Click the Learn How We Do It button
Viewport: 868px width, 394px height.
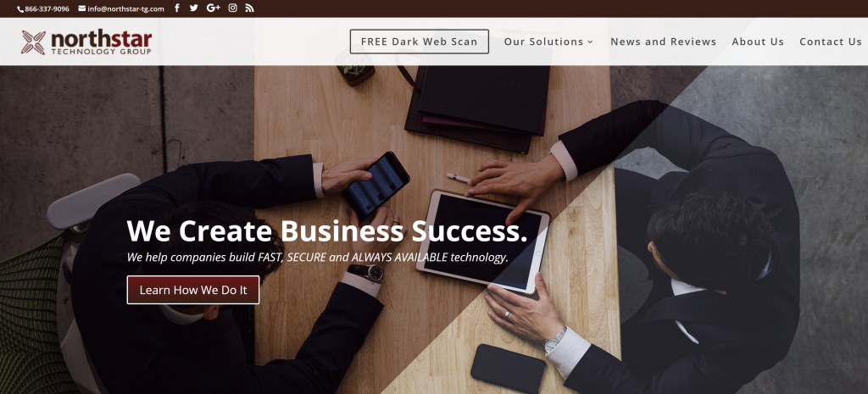pos(193,290)
